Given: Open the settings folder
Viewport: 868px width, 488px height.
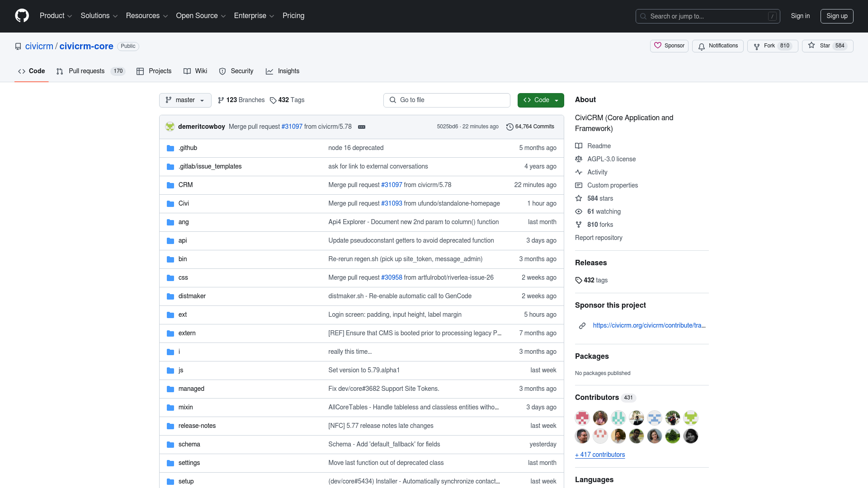Looking at the screenshot, I should pyautogui.click(x=189, y=463).
